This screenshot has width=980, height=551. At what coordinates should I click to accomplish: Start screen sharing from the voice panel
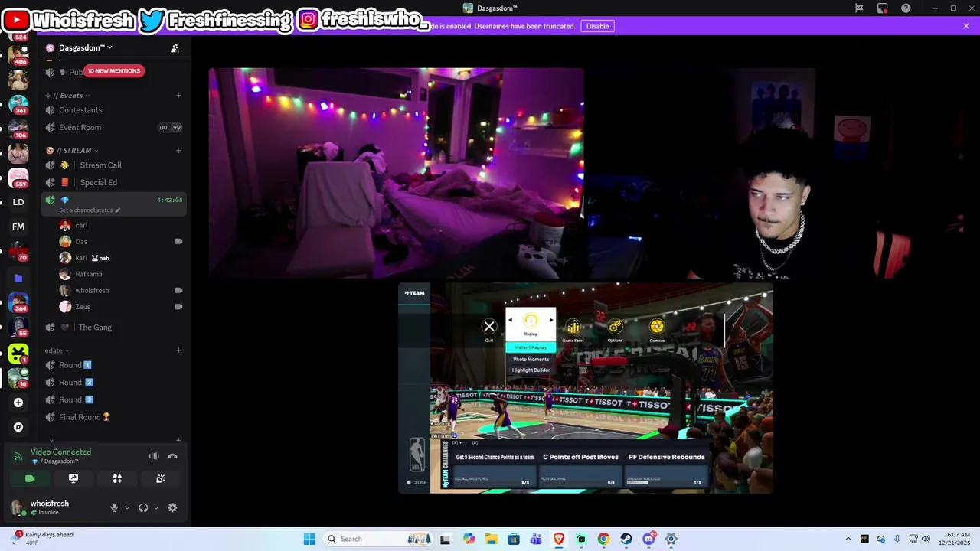point(73,478)
